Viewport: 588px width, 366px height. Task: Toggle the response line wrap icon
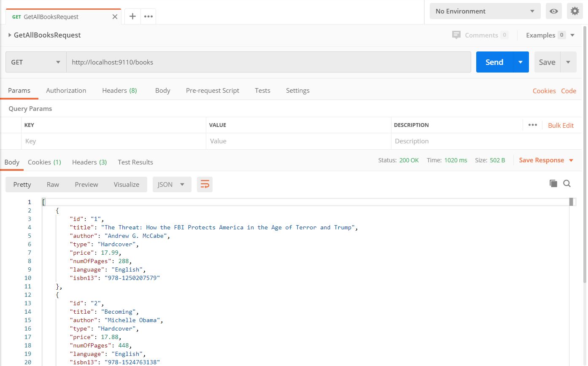(x=205, y=184)
